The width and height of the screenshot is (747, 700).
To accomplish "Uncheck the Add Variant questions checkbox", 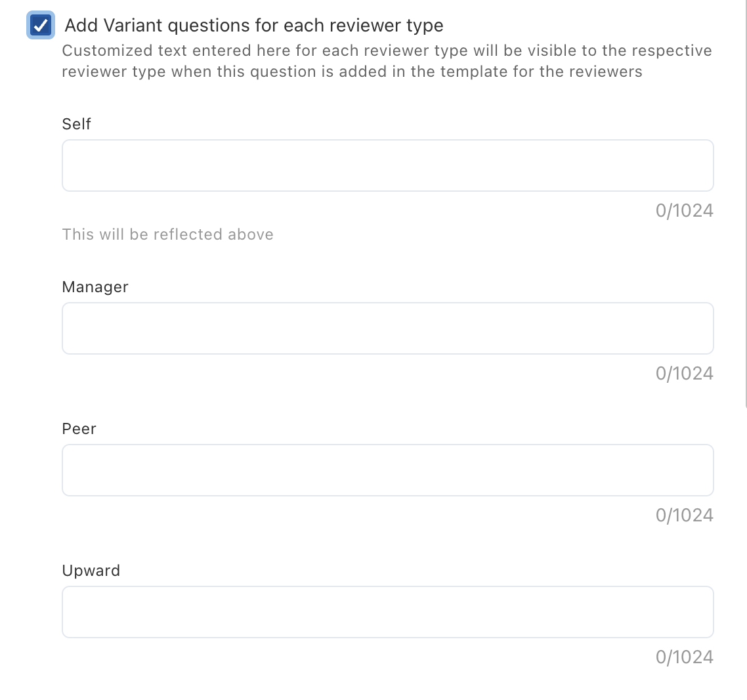I will (x=41, y=26).
